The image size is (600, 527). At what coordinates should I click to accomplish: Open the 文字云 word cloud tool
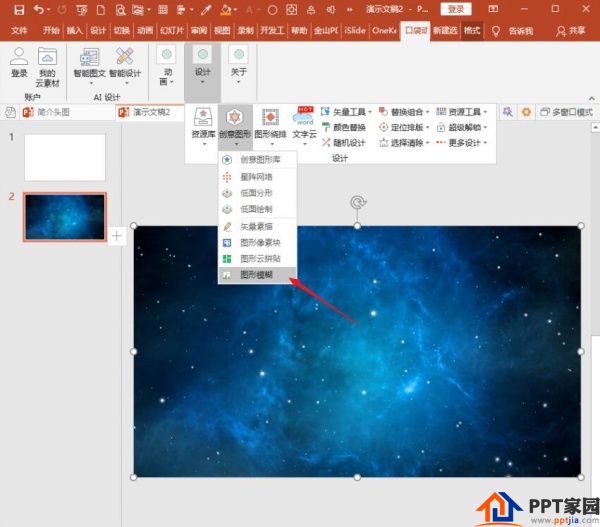click(305, 127)
